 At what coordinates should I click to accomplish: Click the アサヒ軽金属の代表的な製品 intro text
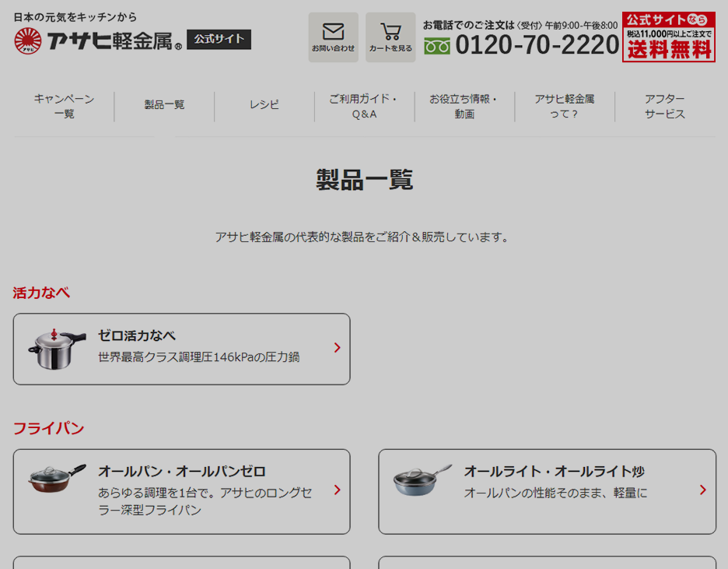pyautogui.click(x=362, y=237)
